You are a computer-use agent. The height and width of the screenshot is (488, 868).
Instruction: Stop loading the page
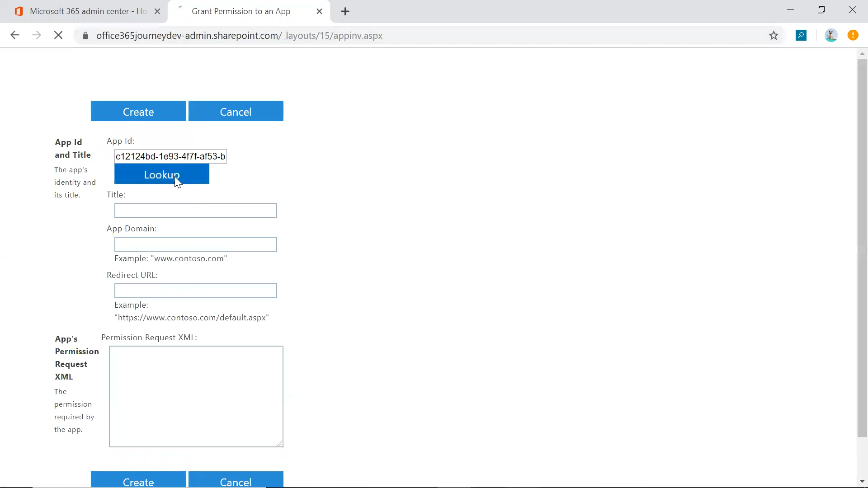(58, 35)
